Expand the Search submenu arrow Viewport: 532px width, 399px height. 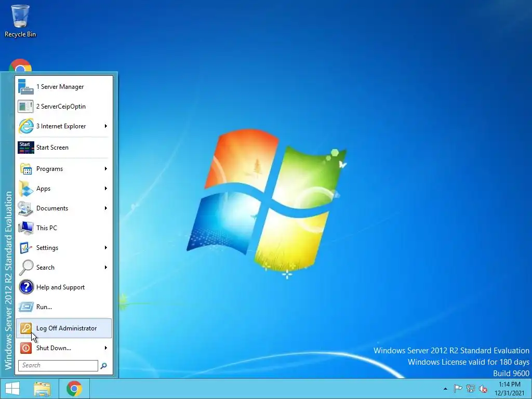[106, 268]
